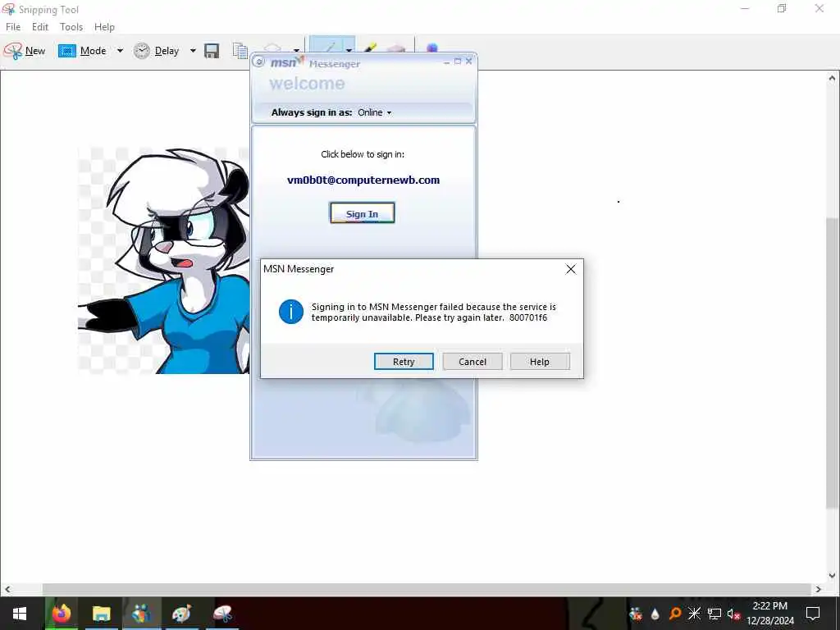Switch to MSN Messenger taskbar icon
Screen dimensions: 840x630
point(142,614)
